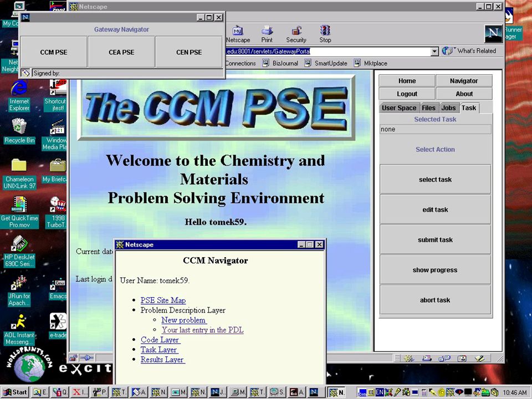
Task: Switch to the Files tab
Action: (x=429, y=108)
